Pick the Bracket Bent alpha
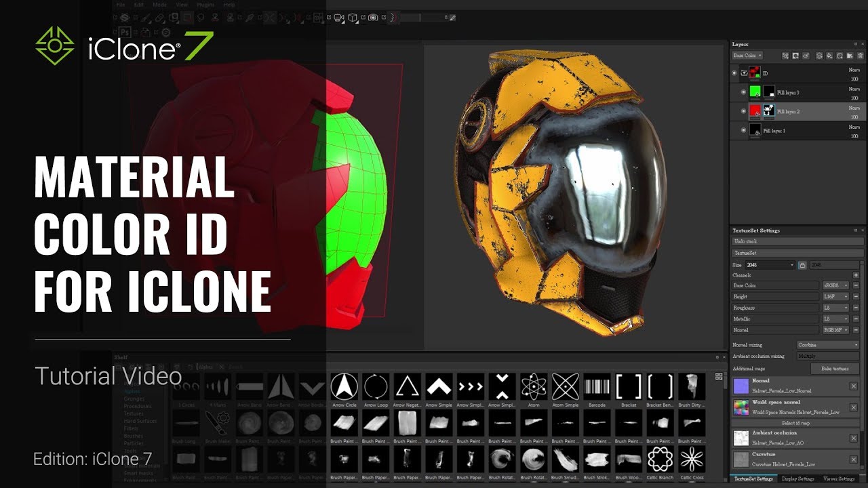Image resolution: width=868 pixels, height=488 pixels. (x=660, y=387)
